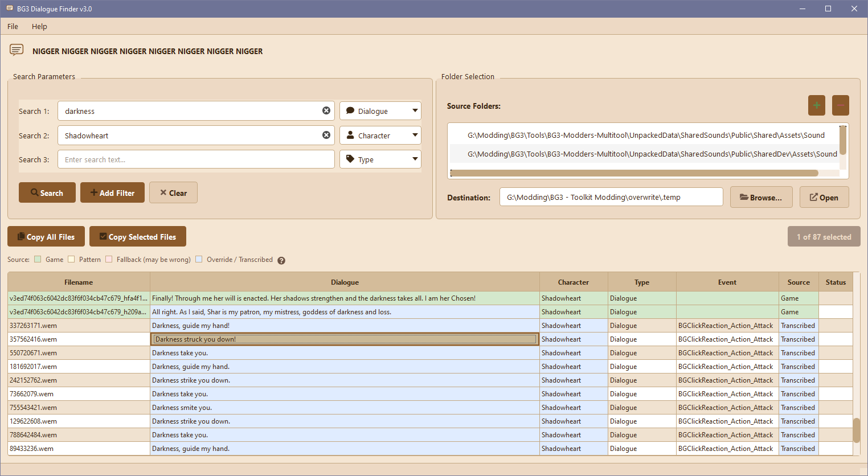Clear the Search 1 field containing darkness

(326, 110)
